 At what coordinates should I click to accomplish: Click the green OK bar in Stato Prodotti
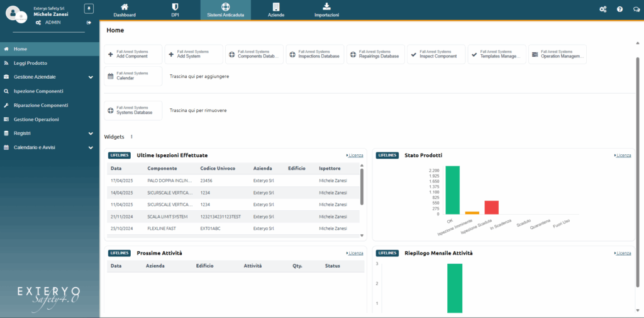pos(452,190)
